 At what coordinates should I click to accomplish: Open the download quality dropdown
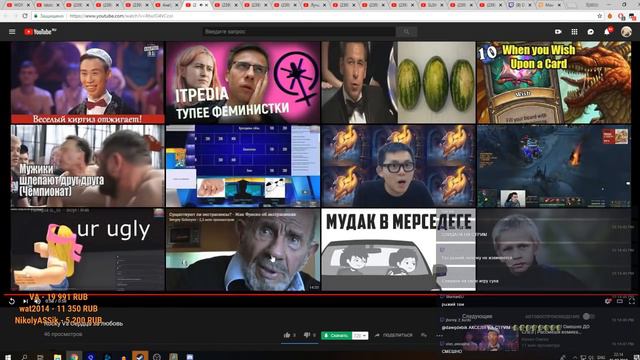(x=360, y=336)
